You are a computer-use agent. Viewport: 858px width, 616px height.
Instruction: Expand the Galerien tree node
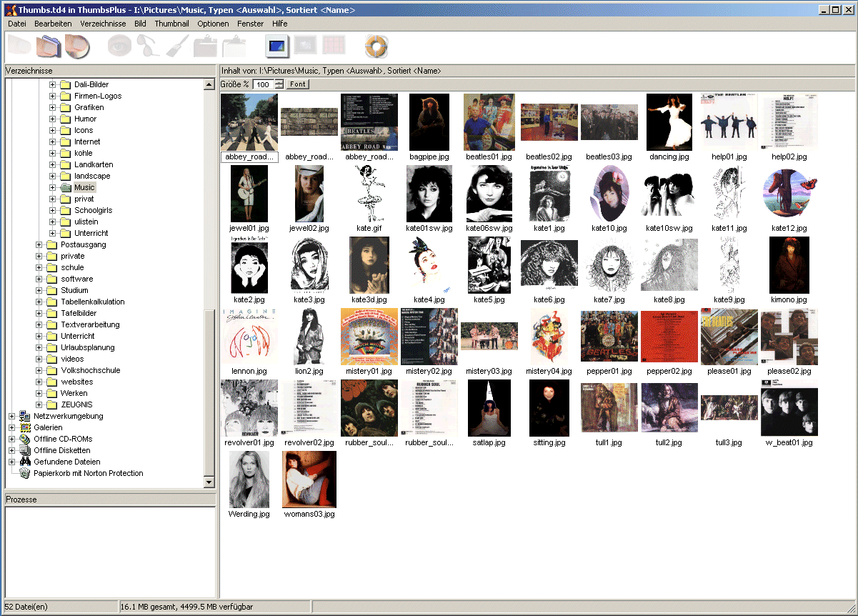(11, 427)
